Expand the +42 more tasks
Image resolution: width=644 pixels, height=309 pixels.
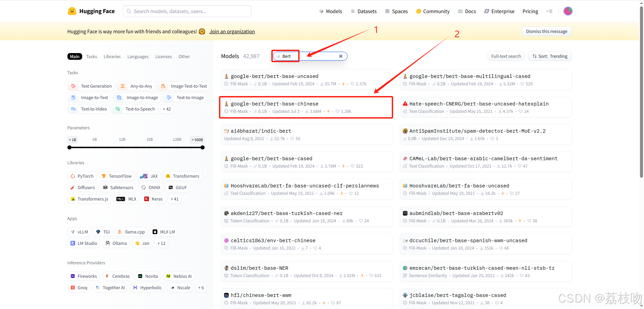click(x=167, y=109)
